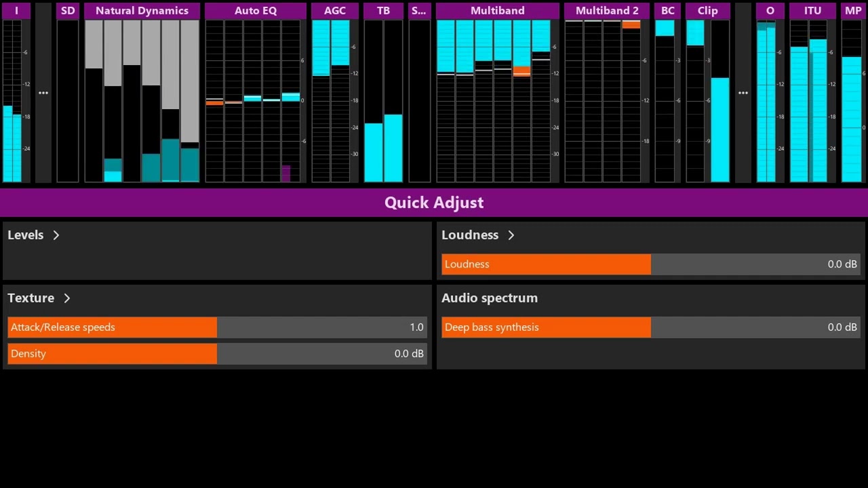
Task: Click the 0.0 dB Density value
Action: point(409,354)
